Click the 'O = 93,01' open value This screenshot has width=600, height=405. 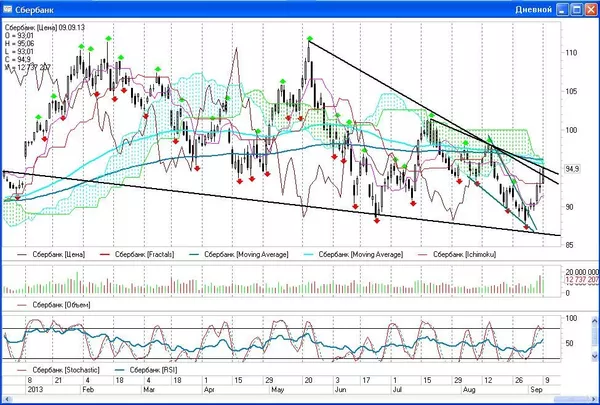click(x=19, y=36)
